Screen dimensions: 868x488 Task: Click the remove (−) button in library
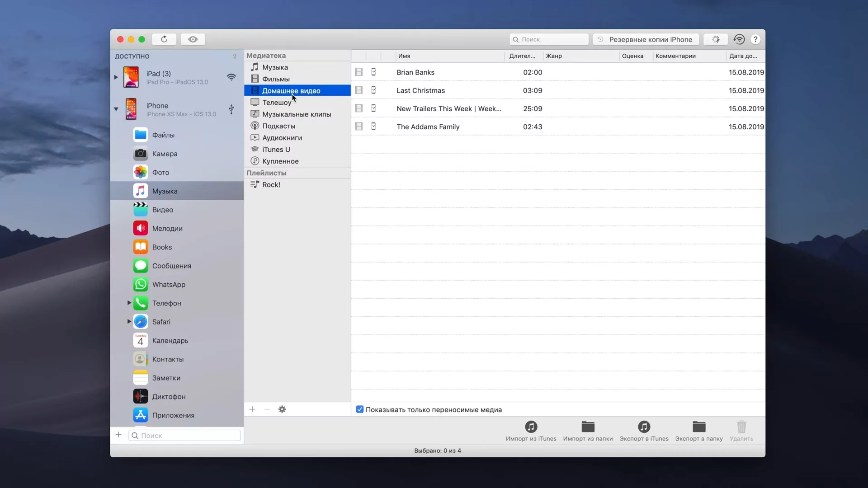267,409
